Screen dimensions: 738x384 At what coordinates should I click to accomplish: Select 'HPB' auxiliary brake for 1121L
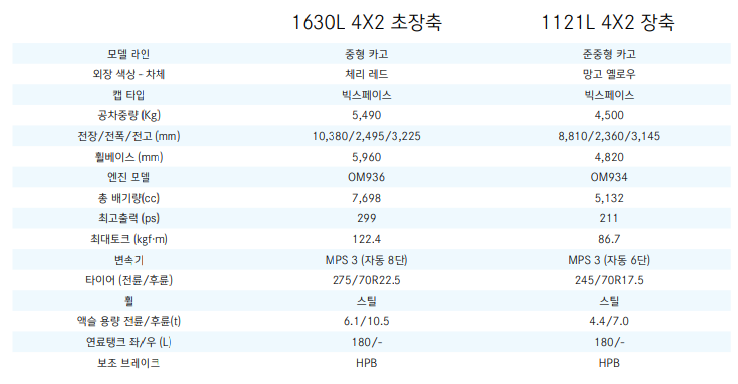[x=609, y=362]
